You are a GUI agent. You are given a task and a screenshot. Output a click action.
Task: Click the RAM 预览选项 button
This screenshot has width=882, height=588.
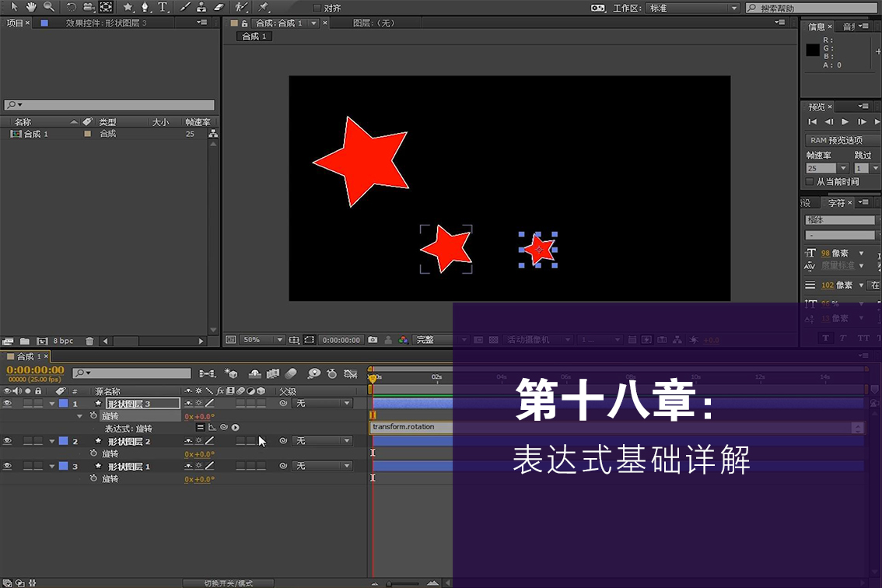point(836,140)
